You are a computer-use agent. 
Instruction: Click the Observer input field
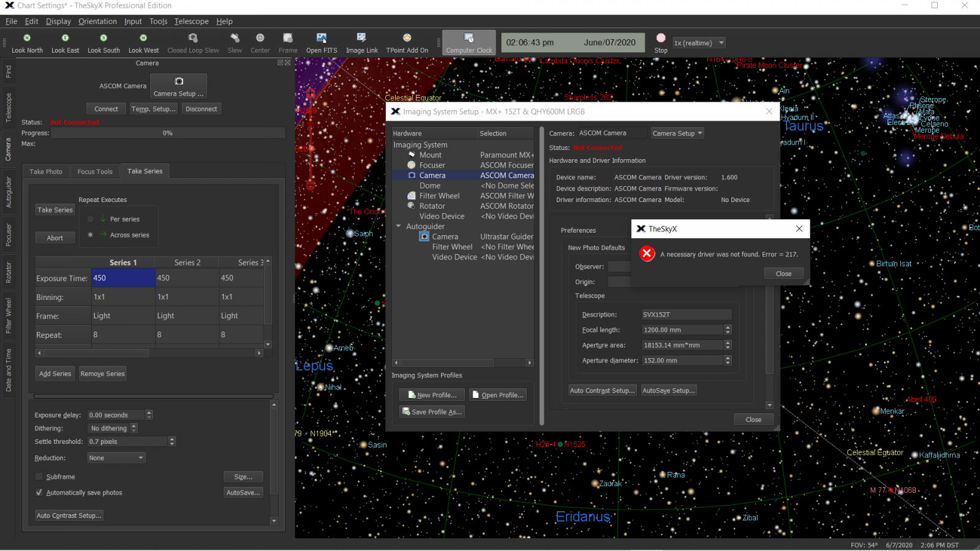[619, 267]
